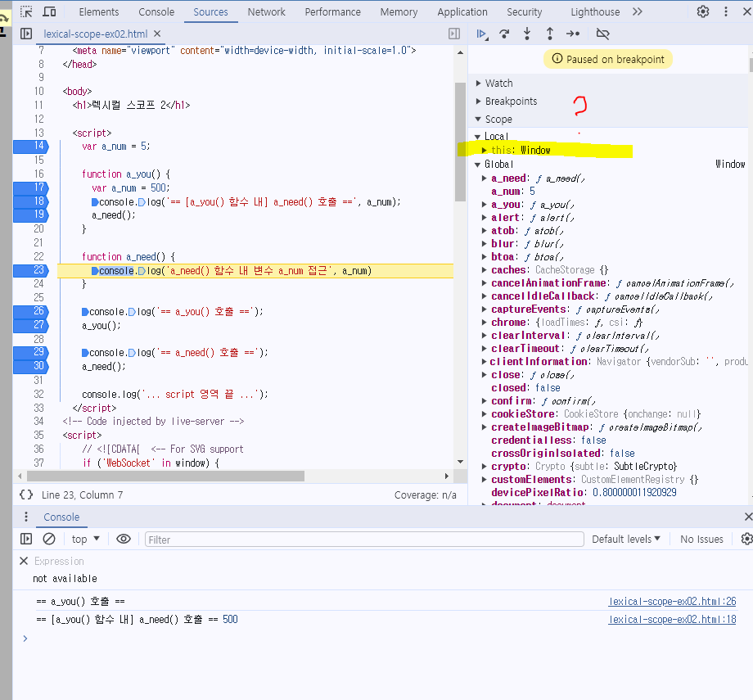Step out of current function
This screenshot has height=700, width=753.
[550, 34]
